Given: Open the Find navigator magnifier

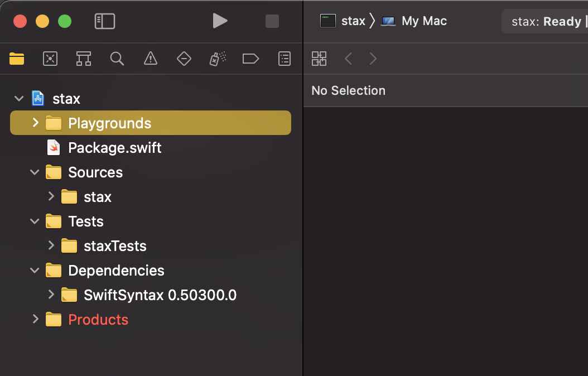Looking at the screenshot, I should (x=117, y=59).
